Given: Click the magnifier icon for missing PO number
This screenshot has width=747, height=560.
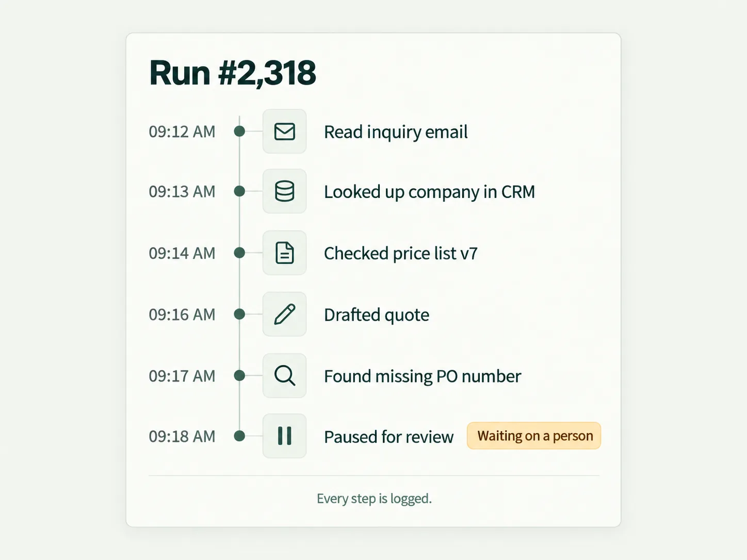Looking at the screenshot, I should point(285,375).
